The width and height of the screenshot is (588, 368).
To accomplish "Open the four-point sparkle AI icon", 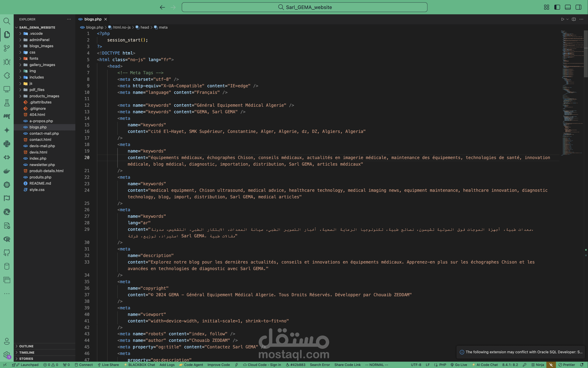I will pos(7,130).
